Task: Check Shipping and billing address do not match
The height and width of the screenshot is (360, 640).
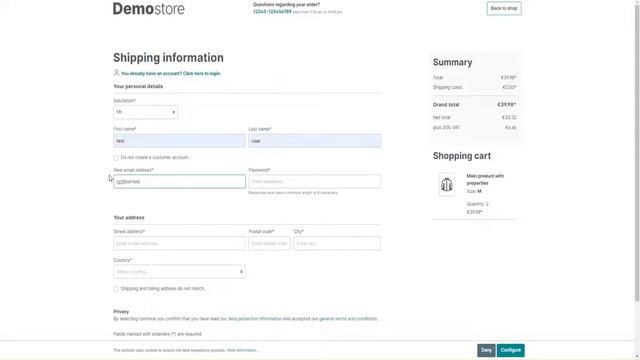Action: tap(116, 289)
